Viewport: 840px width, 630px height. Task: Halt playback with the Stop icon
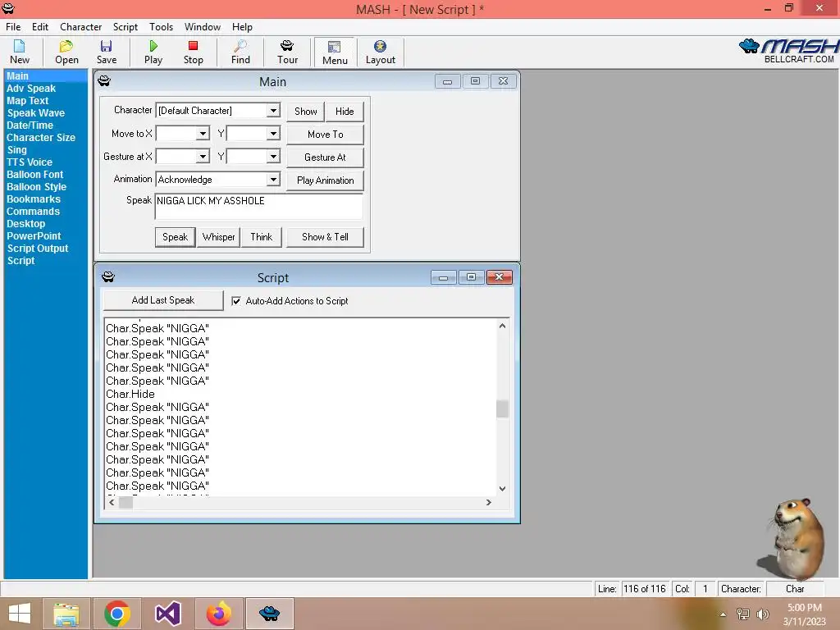click(x=194, y=52)
